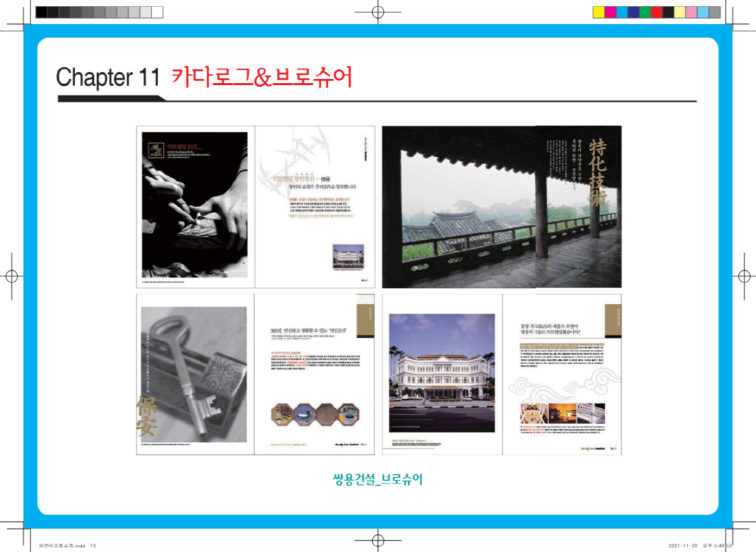Select the white colonial hotel building photo
Viewport: 756px width, 552px height.
click(442, 374)
